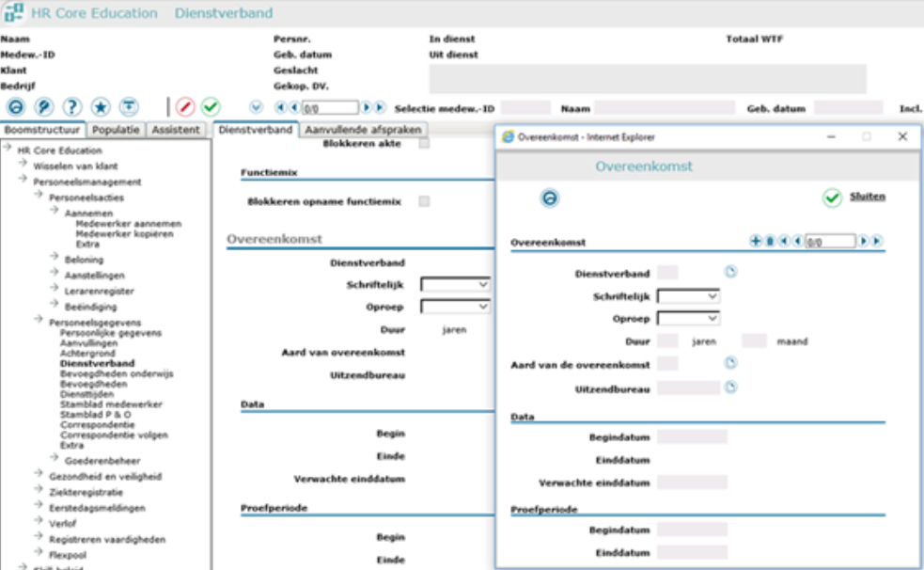Viewport: 924px width, 570px height.
Task: Switch to the Populatie tab
Action: point(117,130)
